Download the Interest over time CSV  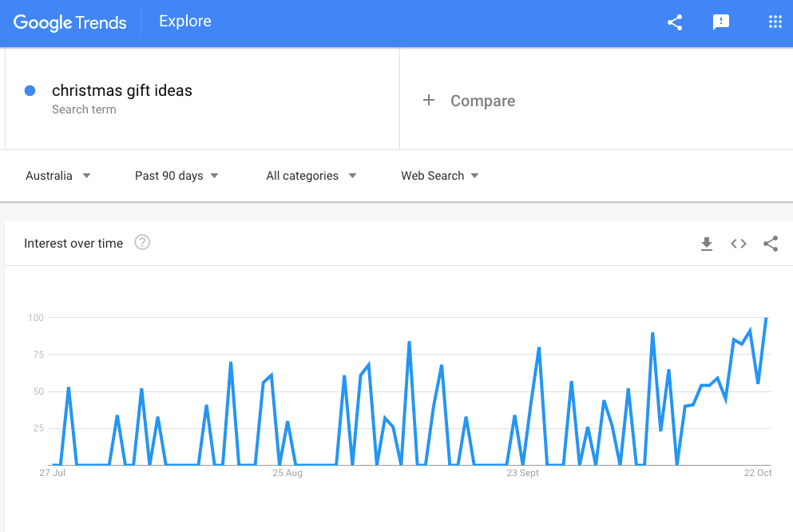(x=706, y=244)
